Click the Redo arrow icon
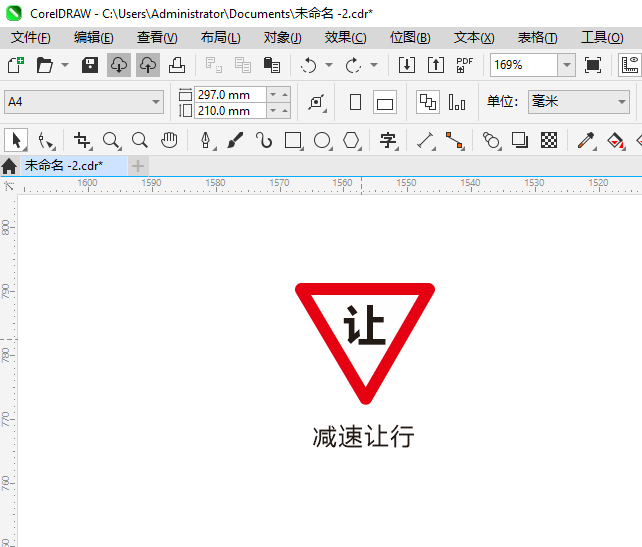The width and height of the screenshot is (642, 547). coord(353,65)
